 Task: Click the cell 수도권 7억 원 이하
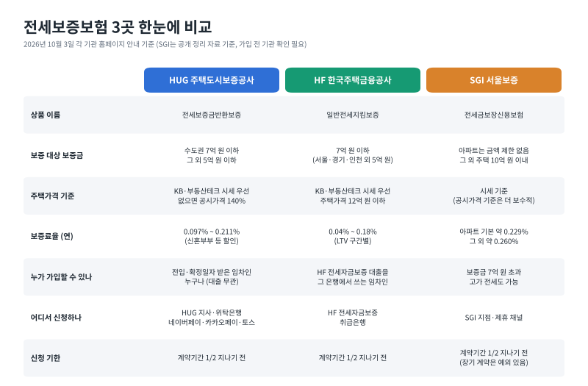click(212, 151)
